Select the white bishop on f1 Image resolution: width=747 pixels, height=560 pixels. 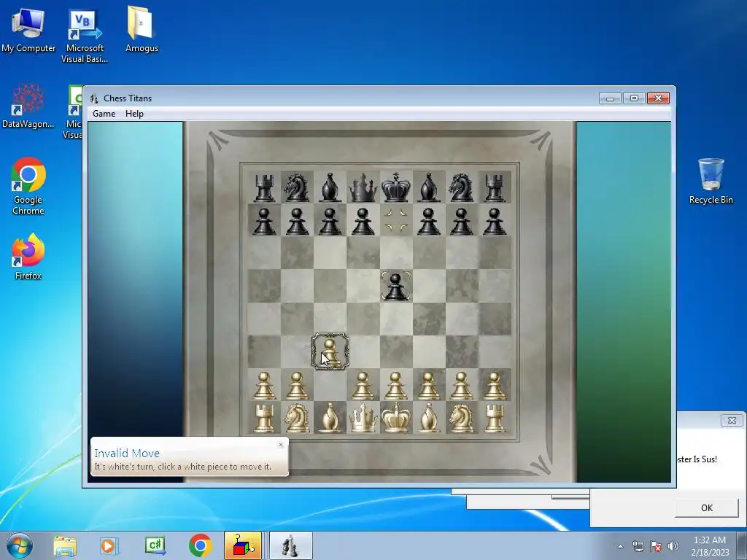(428, 418)
